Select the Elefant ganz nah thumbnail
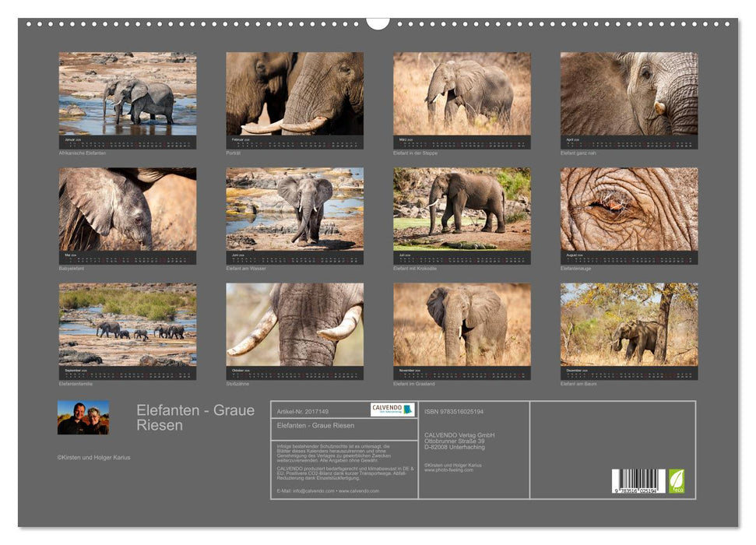The height and width of the screenshot is (545, 756). click(x=629, y=94)
